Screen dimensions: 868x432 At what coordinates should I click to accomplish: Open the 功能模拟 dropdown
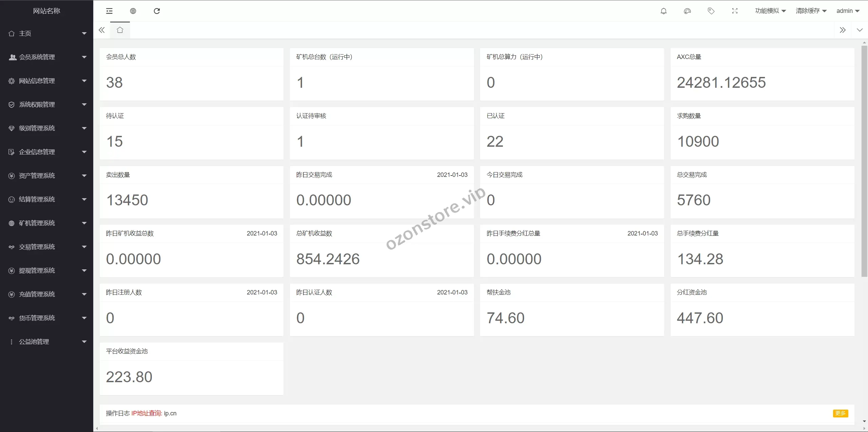tap(770, 11)
